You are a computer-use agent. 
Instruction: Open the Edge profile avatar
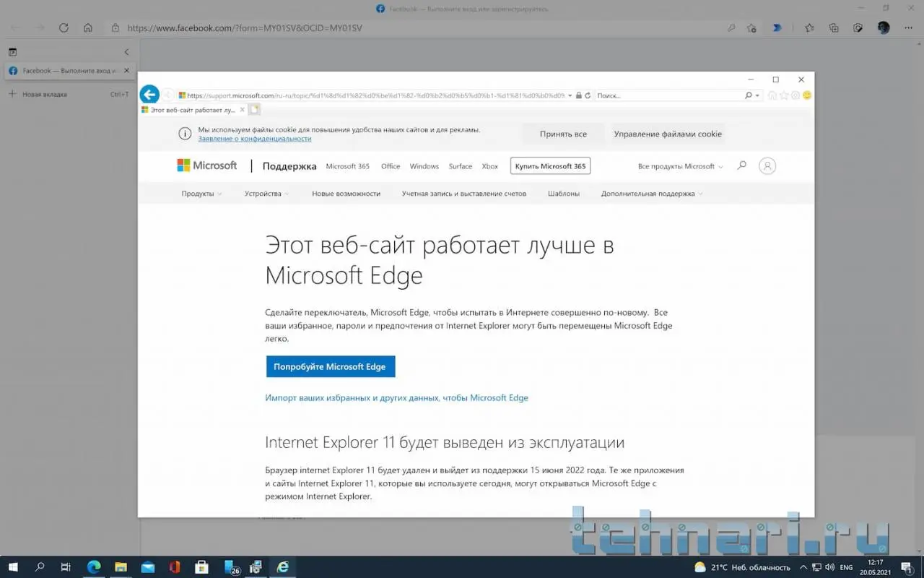(884, 28)
